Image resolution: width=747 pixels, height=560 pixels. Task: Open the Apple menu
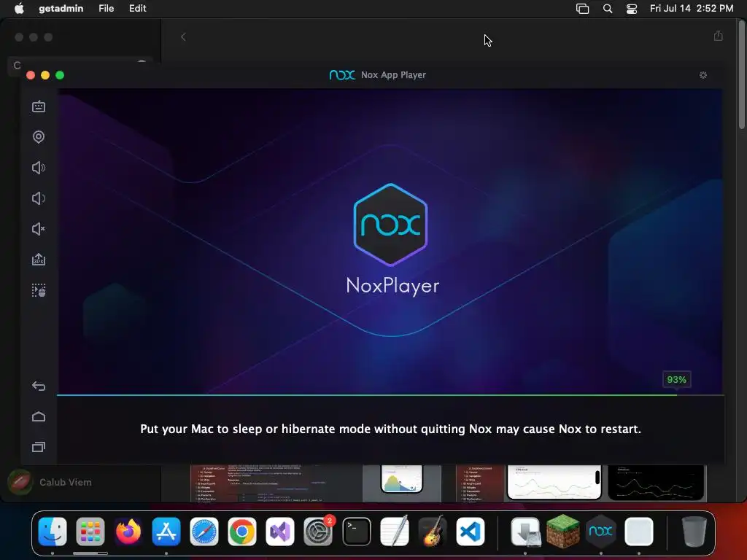19,9
